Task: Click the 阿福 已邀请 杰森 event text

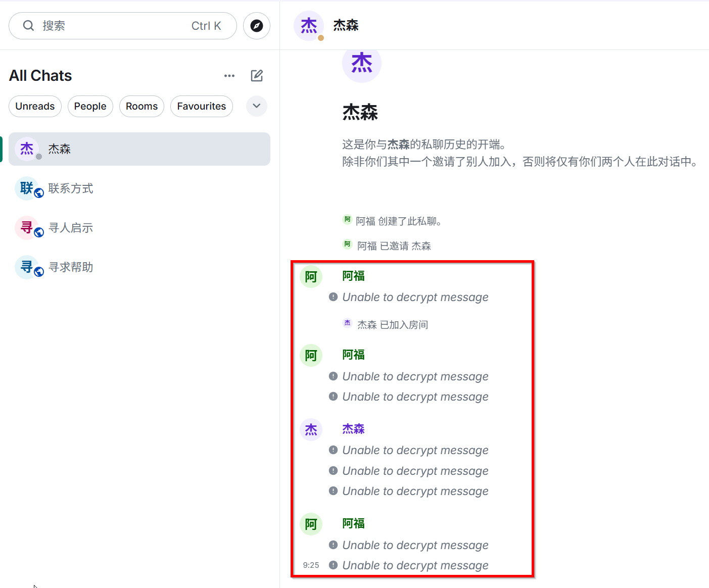Action: pos(394,246)
